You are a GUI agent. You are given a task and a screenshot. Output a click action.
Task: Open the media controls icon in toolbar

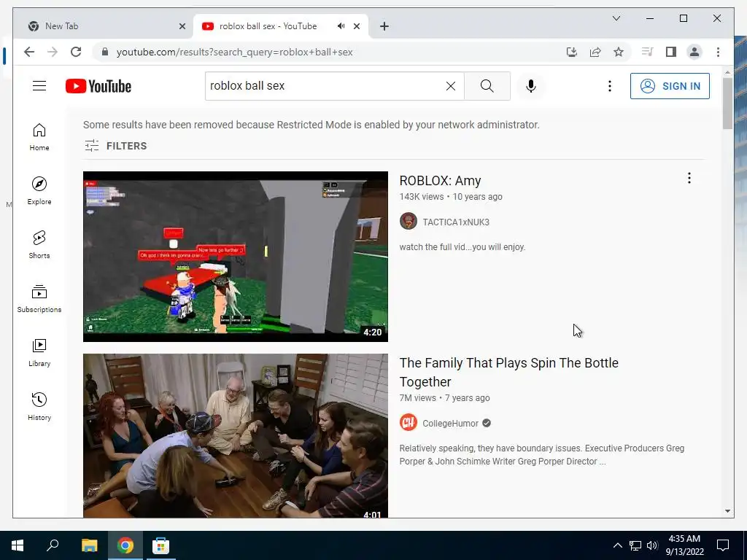[647, 52]
